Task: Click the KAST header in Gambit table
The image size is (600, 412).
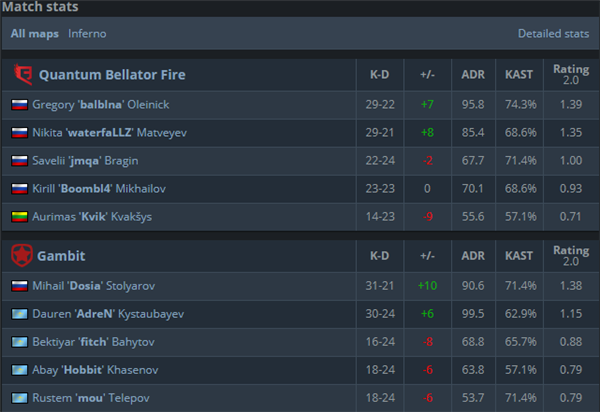Action: (x=519, y=256)
